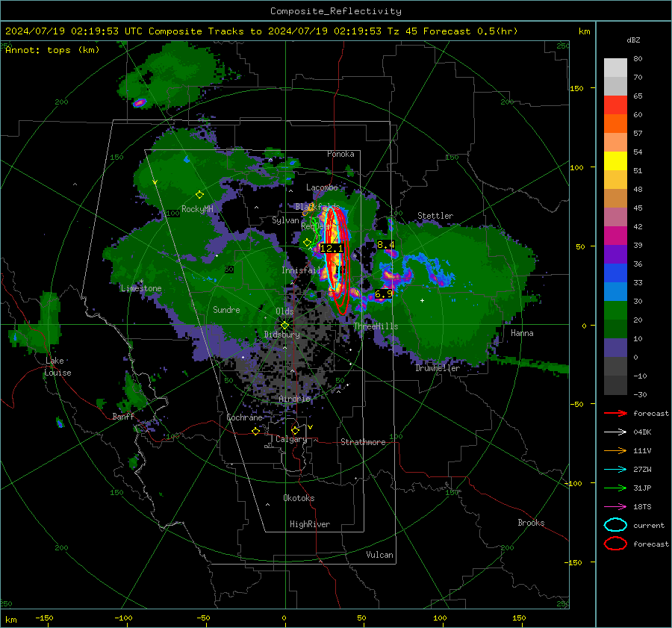Select the 12.1 storm top label

[x=332, y=248]
